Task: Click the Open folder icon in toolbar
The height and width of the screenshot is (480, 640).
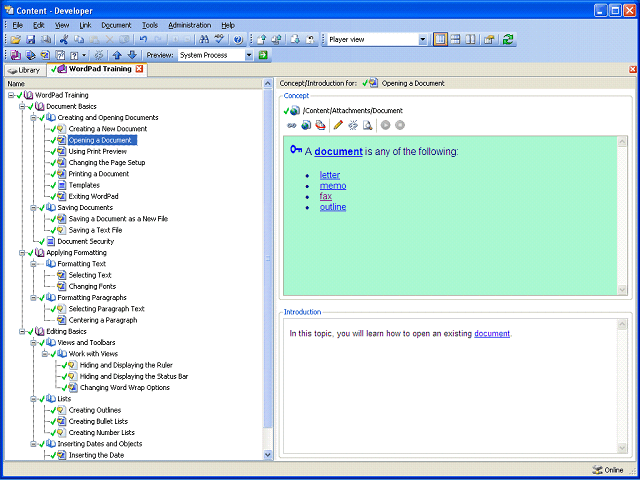Action: pyautogui.click(x=16, y=40)
